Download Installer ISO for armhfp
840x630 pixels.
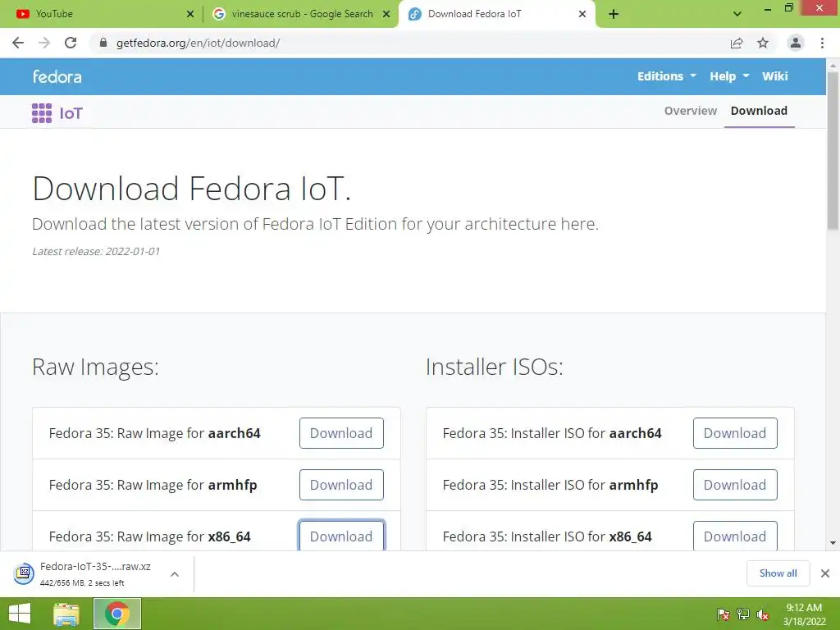pyautogui.click(x=735, y=485)
